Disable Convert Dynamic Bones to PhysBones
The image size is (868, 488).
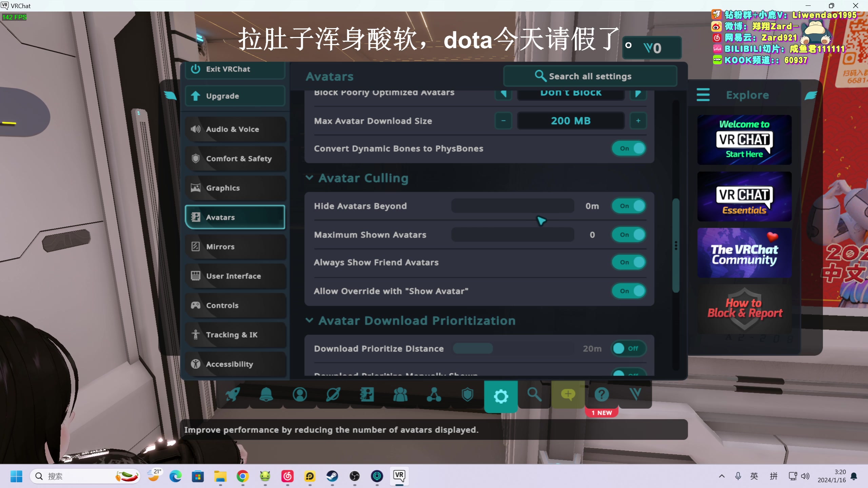tap(629, 148)
